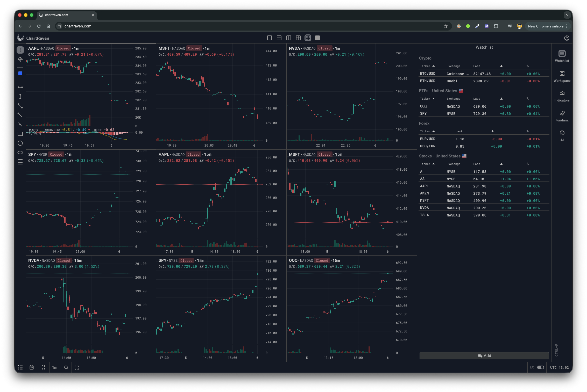Switch to 3x3 grid layout
The height and width of the screenshot is (392, 587).
308,38
